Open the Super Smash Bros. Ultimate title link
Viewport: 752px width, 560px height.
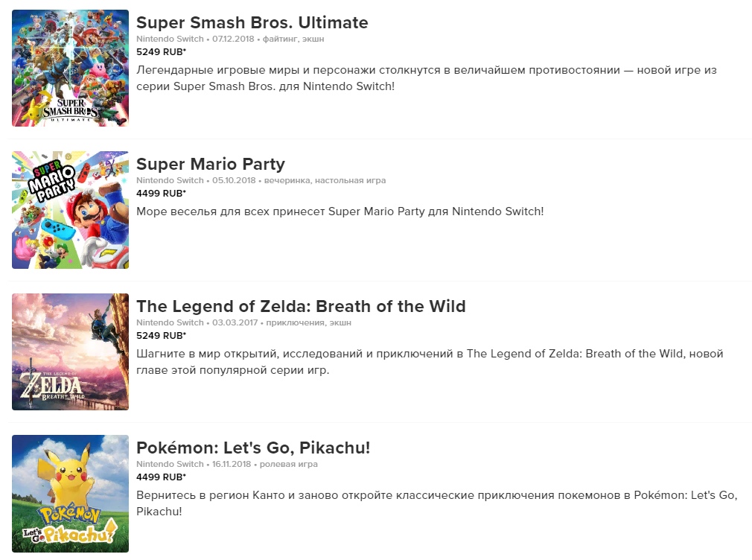pyautogui.click(x=252, y=23)
